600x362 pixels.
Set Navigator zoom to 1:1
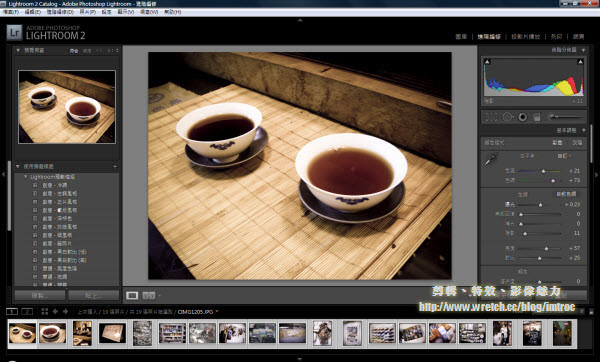click(x=99, y=51)
